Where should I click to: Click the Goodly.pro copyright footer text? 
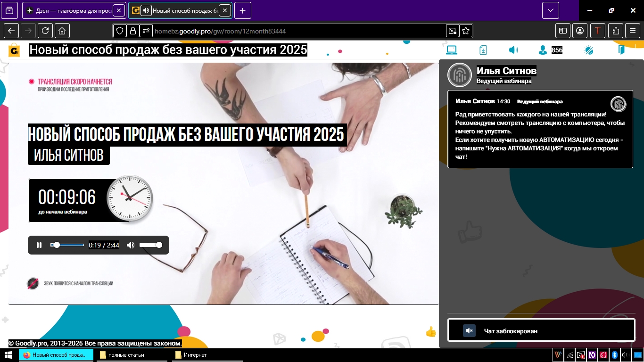95,343
